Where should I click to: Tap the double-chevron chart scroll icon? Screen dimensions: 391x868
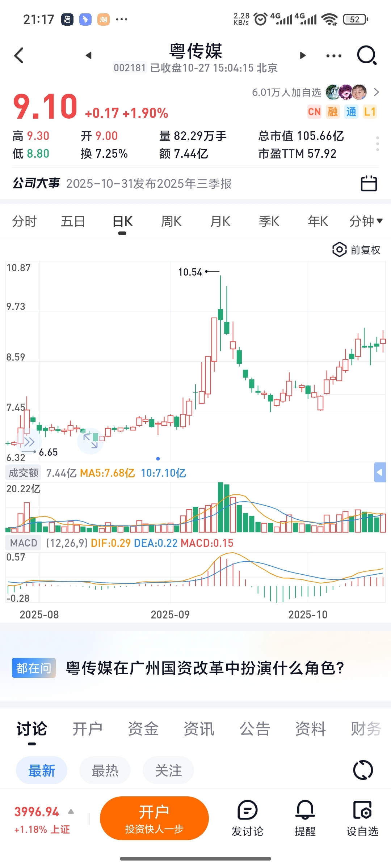click(29, 442)
